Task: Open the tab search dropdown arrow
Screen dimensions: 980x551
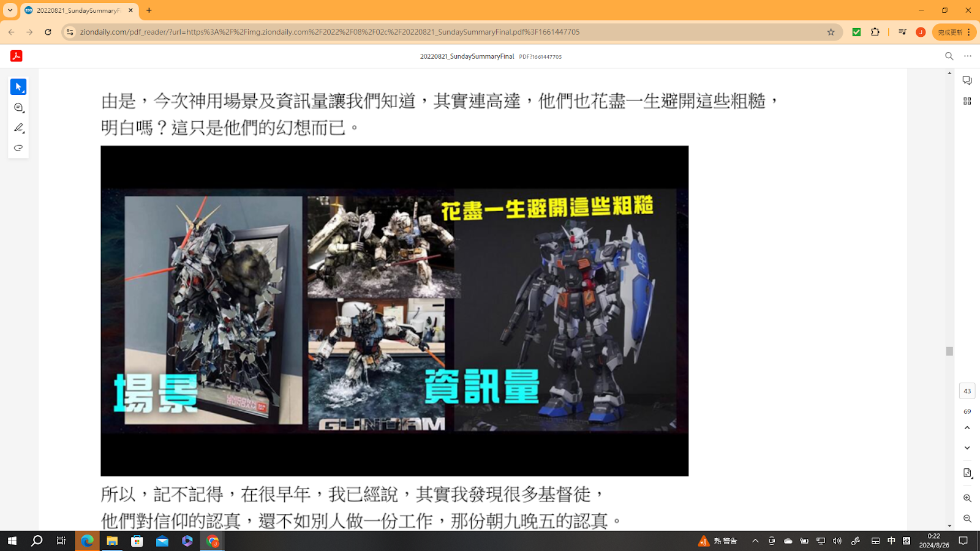Action: [10, 10]
